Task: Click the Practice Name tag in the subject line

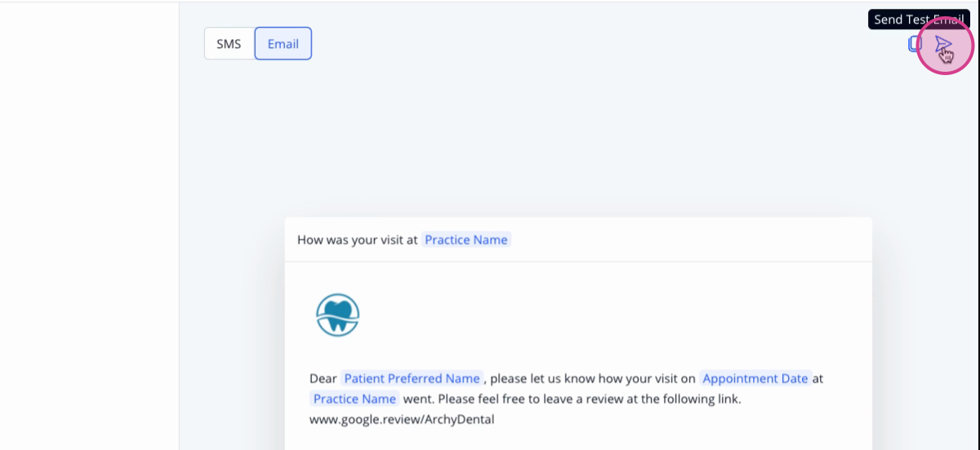Action: tap(466, 239)
